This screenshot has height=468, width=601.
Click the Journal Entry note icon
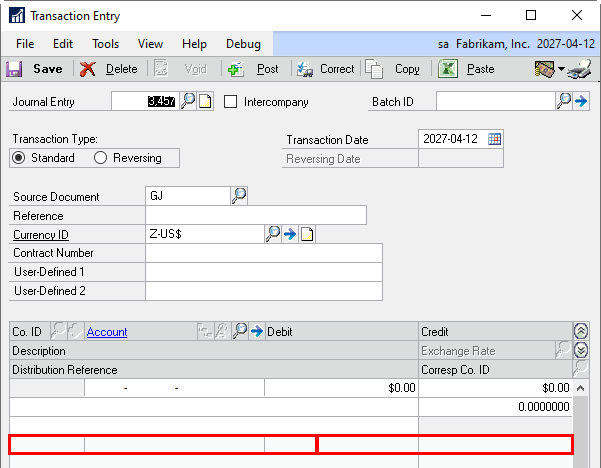[x=205, y=101]
